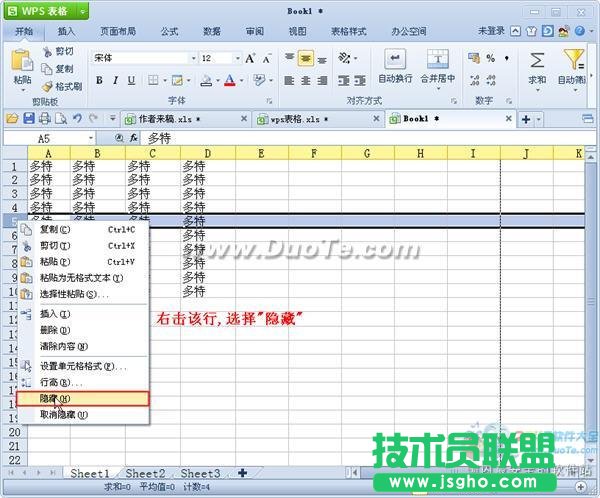Click the insert function fx icon
The height and width of the screenshot is (498, 600).
134,138
